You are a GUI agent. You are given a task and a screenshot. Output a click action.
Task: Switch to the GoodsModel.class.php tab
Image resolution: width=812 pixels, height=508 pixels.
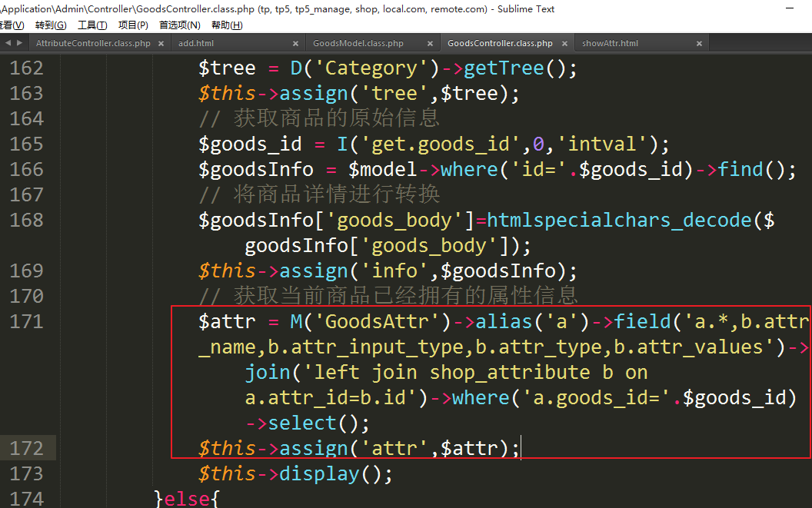(358, 44)
